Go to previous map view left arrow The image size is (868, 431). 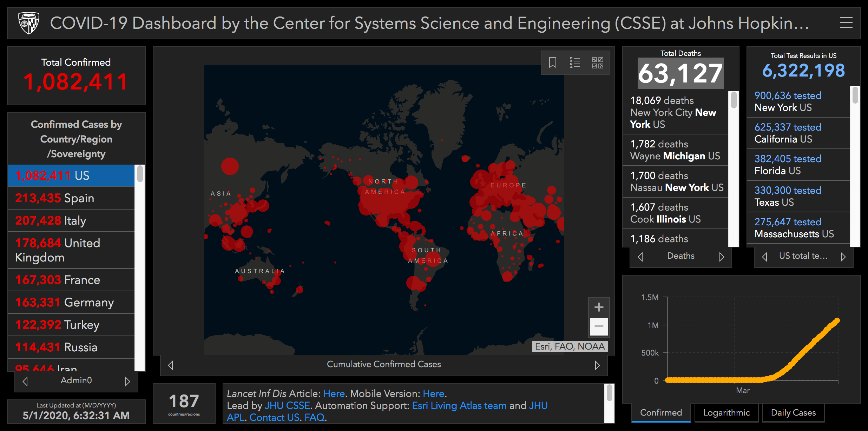pyautogui.click(x=171, y=365)
